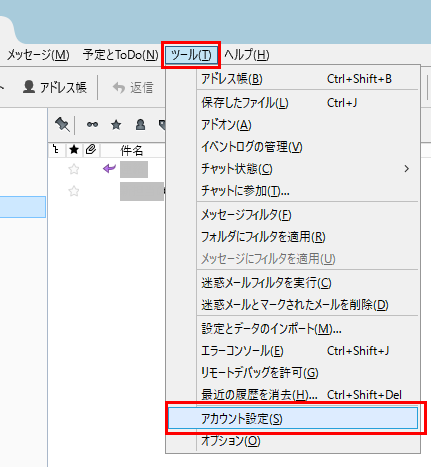Open アカウント設定(S) from Tools menu

(x=293, y=418)
